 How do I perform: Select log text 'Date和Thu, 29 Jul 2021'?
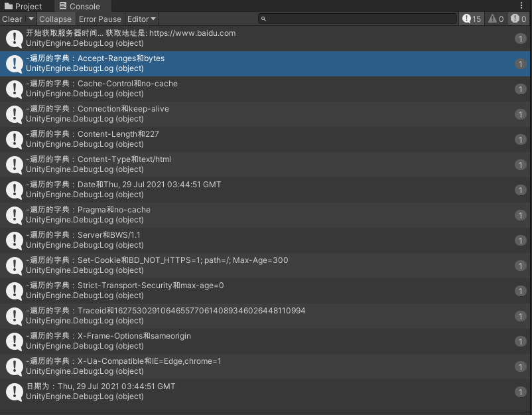tap(121, 185)
